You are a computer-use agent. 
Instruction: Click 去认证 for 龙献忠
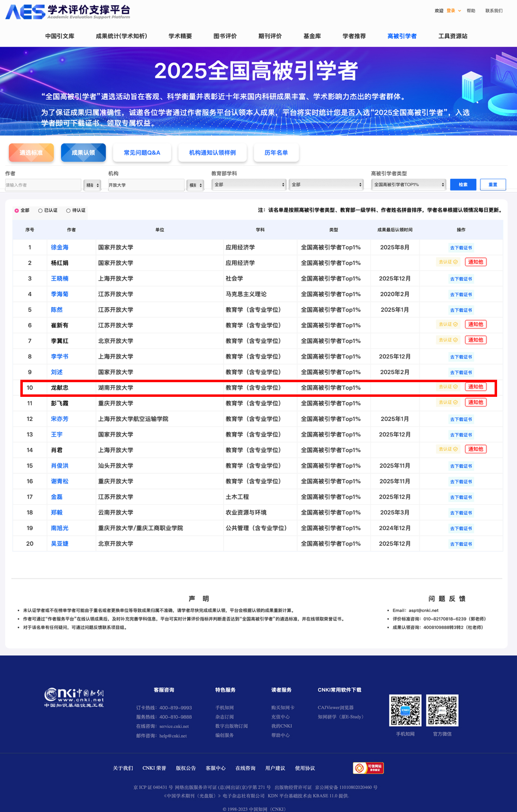click(448, 387)
